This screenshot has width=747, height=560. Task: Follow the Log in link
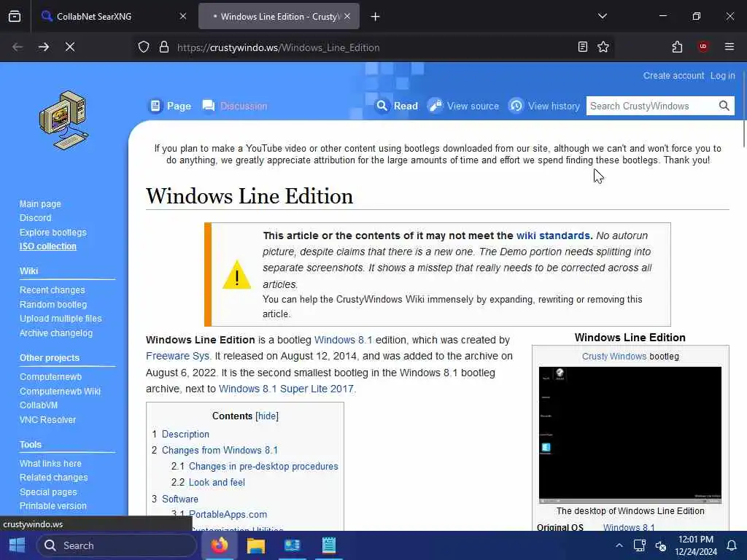[722, 76]
